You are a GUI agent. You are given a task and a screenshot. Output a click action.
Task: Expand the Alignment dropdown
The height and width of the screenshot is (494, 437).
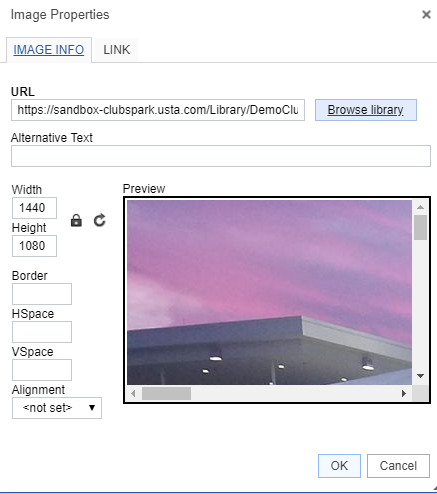(57, 408)
